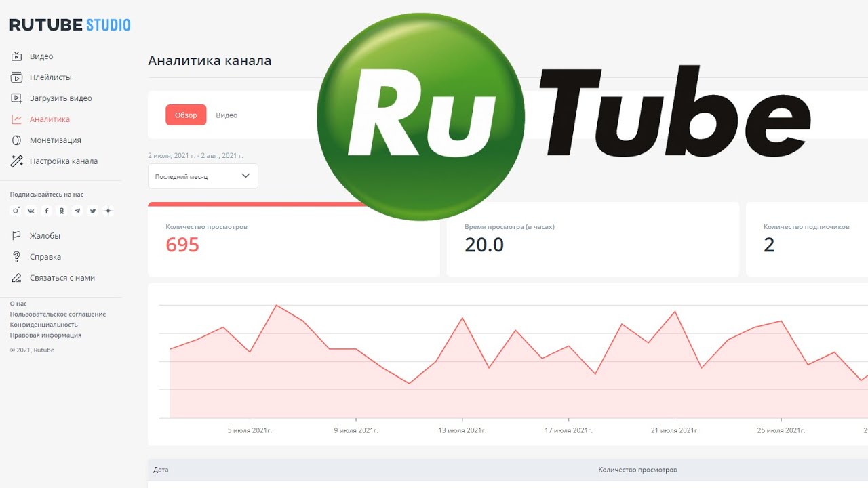Screen dimensions: 868x488
Task: Select the Количество подписчиков card
Action: pos(807,239)
